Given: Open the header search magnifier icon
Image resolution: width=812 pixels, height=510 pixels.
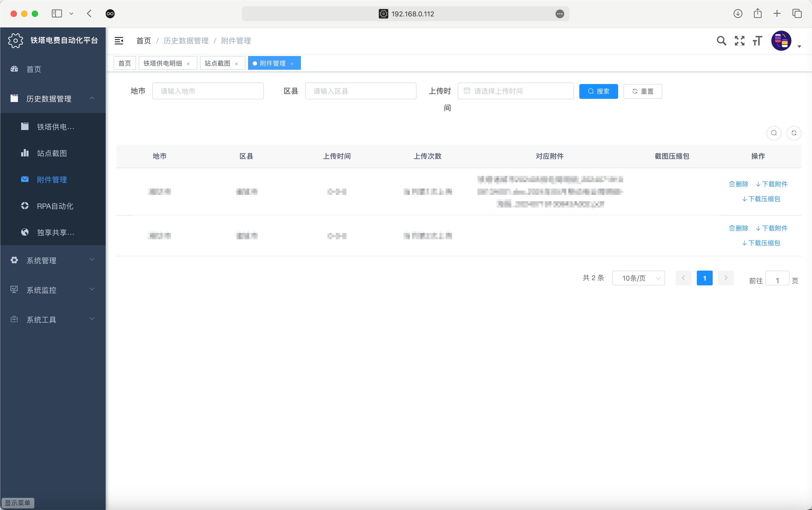Looking at the screenshot, I should click(721, 41).
